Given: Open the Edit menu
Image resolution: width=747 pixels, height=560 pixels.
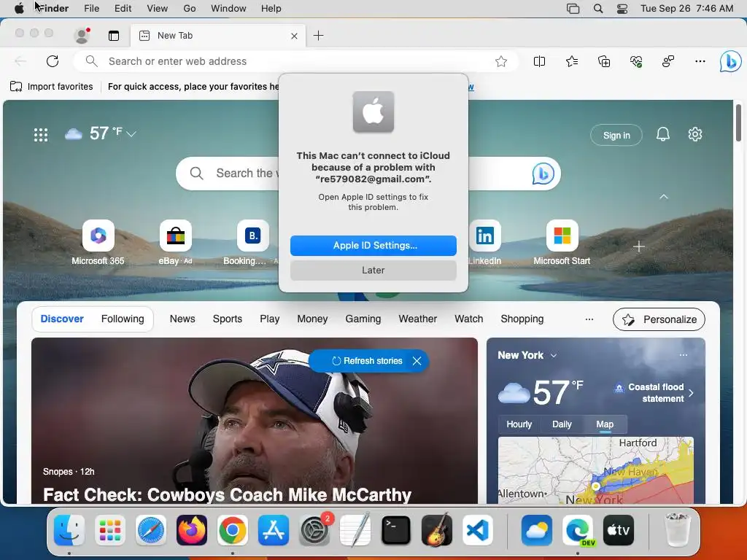Looking at the screenshot, I should pos(123,9).
